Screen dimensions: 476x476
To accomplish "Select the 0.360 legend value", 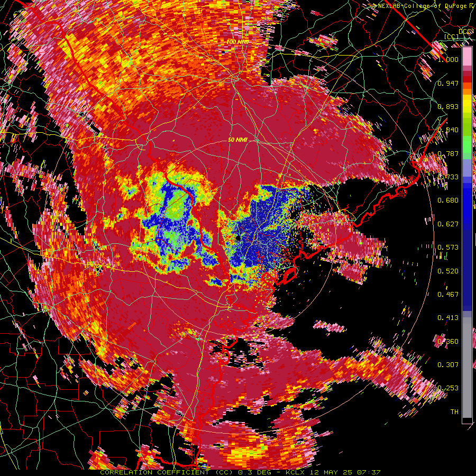I will click(448, 341).
